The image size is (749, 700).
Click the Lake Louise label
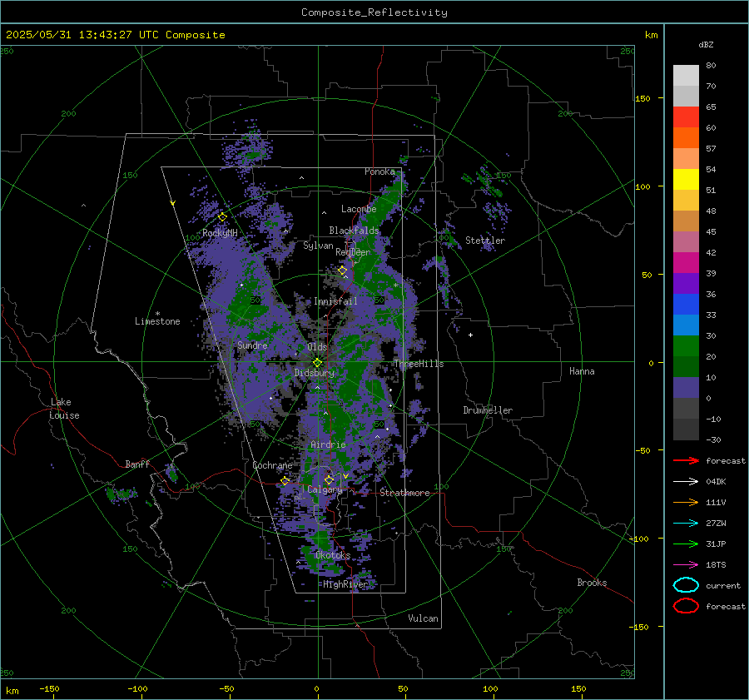tap(64, 409)
